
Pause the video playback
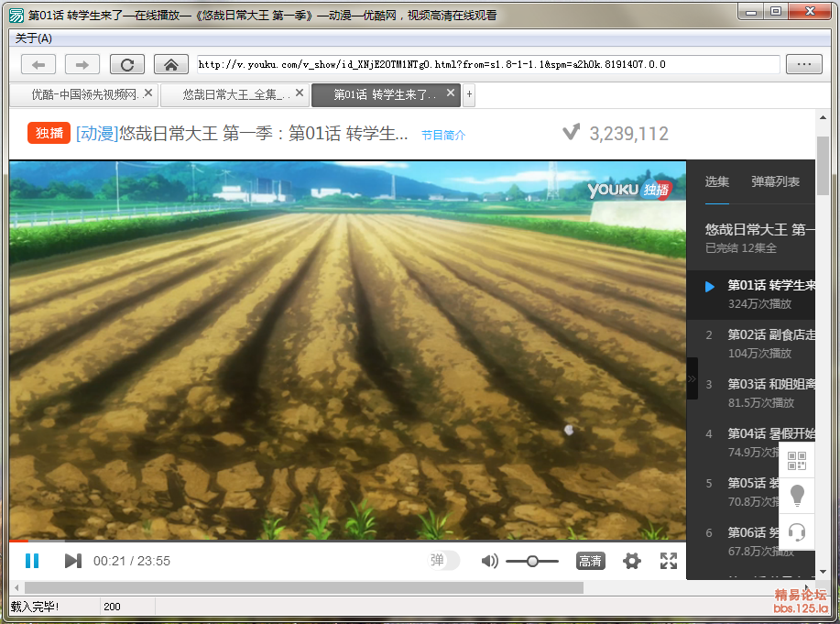(32, 561)
